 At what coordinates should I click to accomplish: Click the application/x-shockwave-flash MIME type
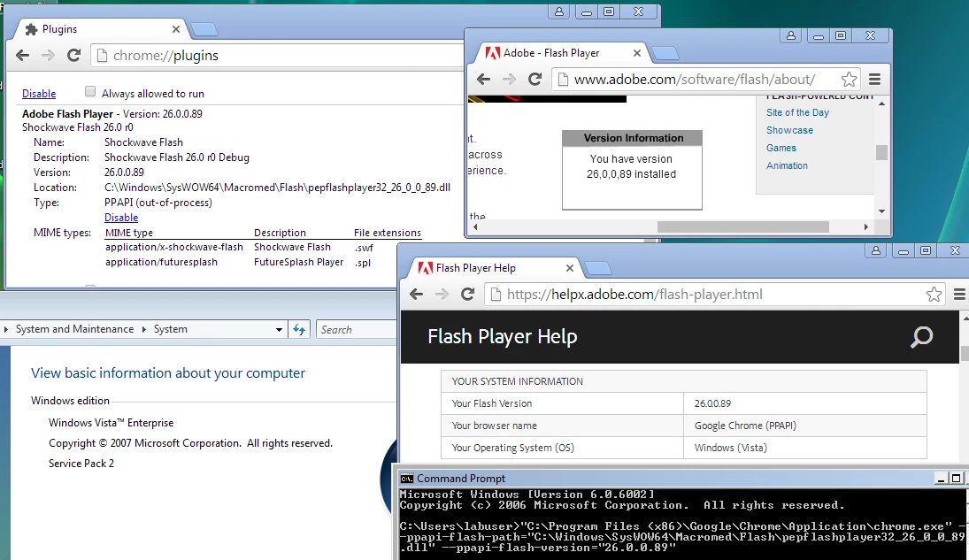click(x=174, y=247)
